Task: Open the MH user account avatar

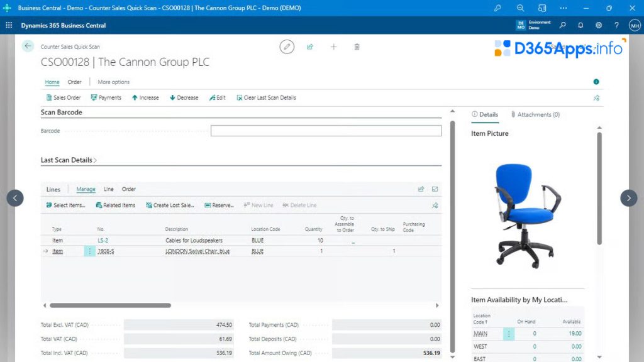Action: (x=635, y=25)
